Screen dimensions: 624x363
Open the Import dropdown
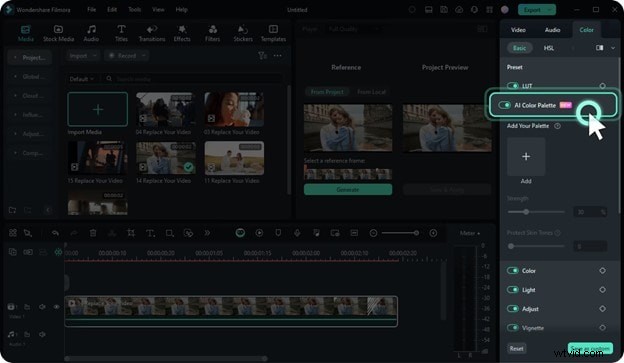click(82, 56)
